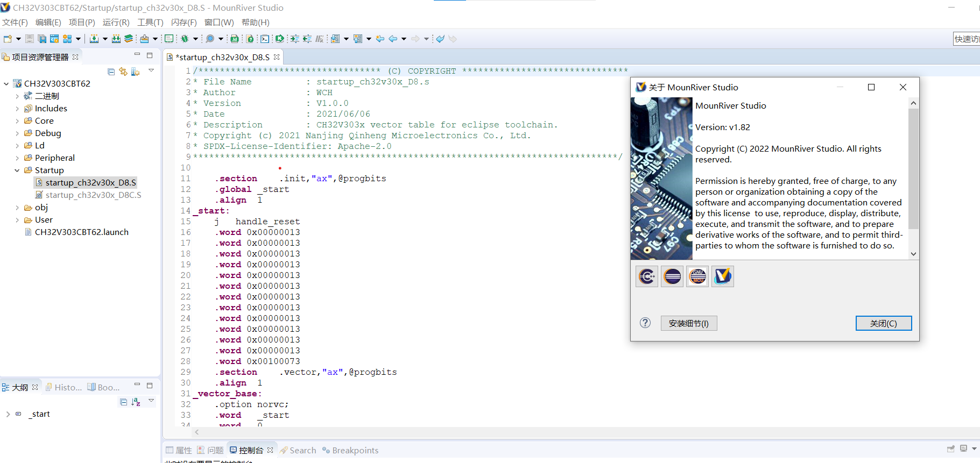Click the GNU MCU plugin icon in About dialog

697,276
